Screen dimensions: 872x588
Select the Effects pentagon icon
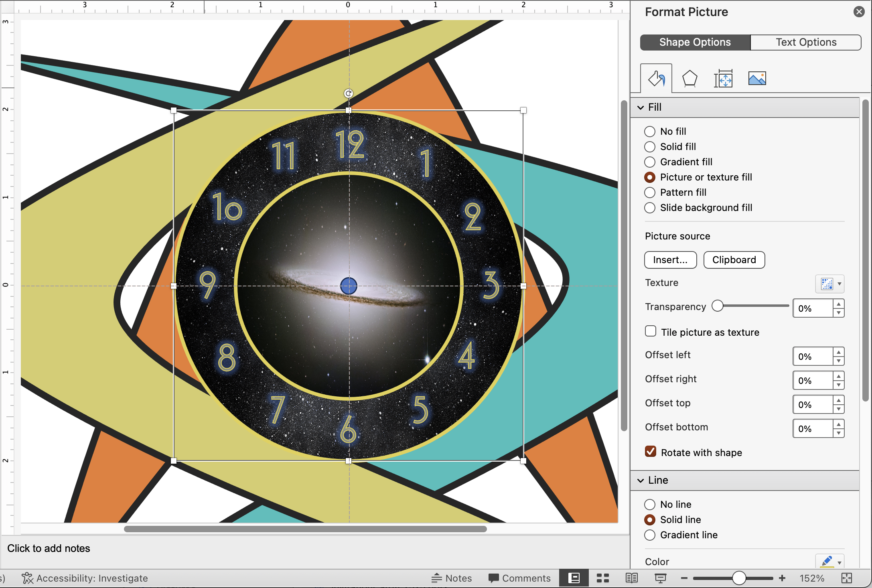[x=689, y=78]
